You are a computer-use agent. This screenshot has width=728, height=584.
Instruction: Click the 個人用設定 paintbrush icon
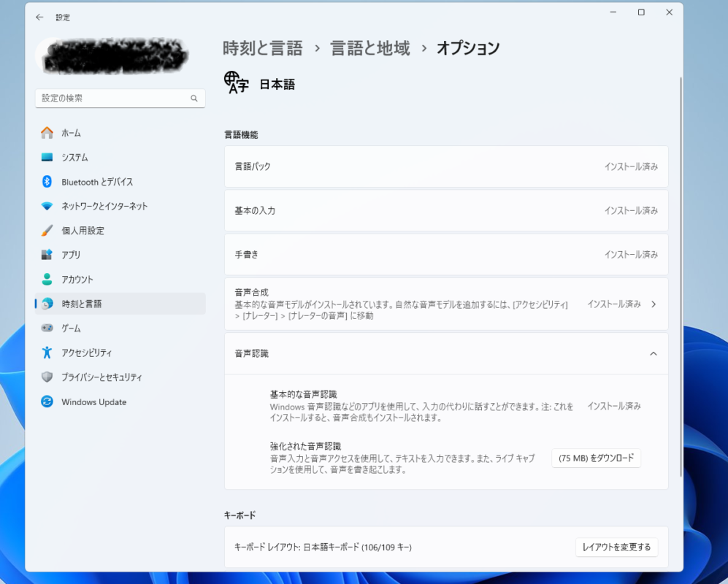point(47,230)
